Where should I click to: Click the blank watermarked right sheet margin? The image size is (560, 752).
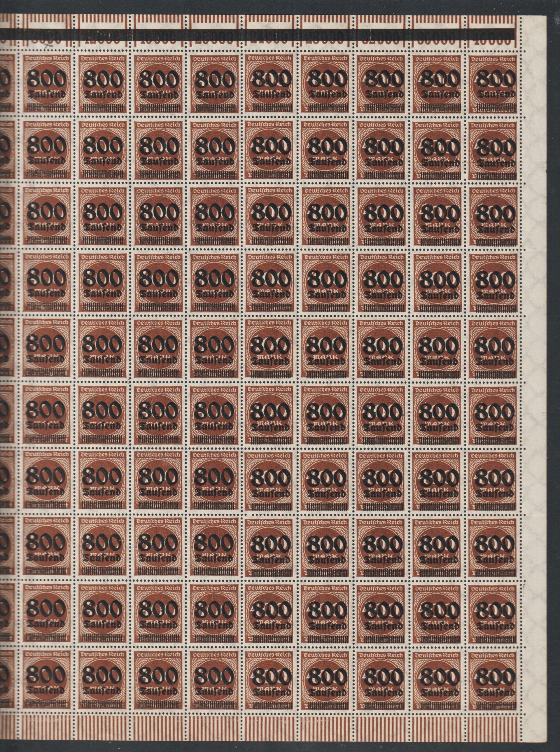535,373
